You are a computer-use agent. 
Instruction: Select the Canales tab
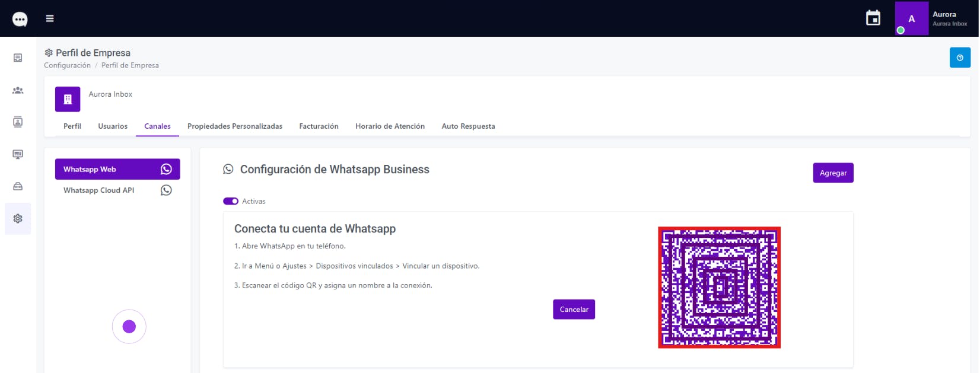pos(157,126)
